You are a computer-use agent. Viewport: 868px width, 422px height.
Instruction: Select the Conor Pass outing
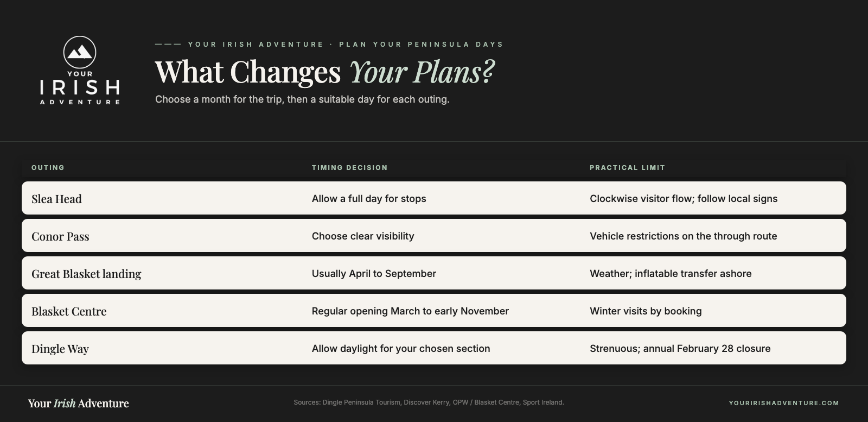60,236
